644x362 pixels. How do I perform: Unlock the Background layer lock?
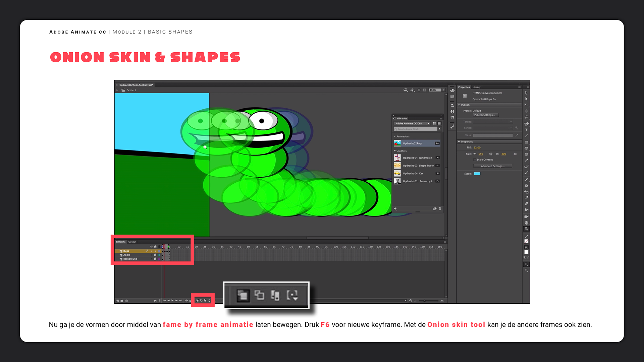155,259
